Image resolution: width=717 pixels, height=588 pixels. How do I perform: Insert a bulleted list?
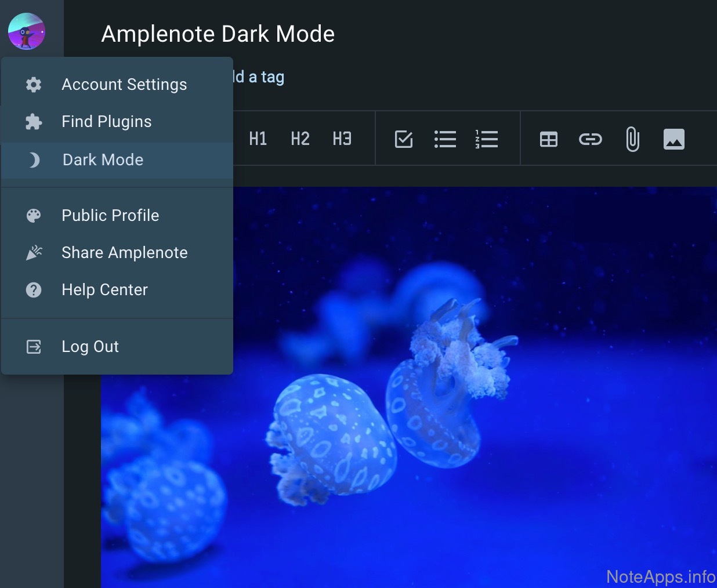tap(446, 139)
